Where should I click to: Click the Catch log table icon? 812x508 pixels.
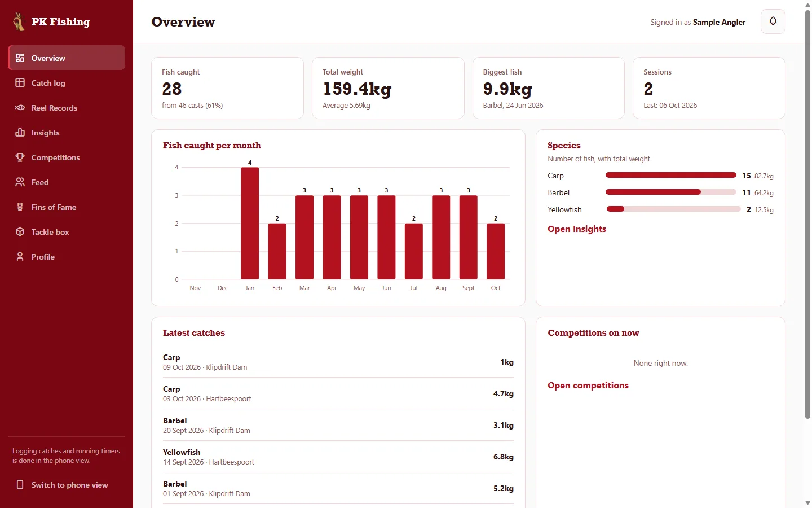coord(20,83)
